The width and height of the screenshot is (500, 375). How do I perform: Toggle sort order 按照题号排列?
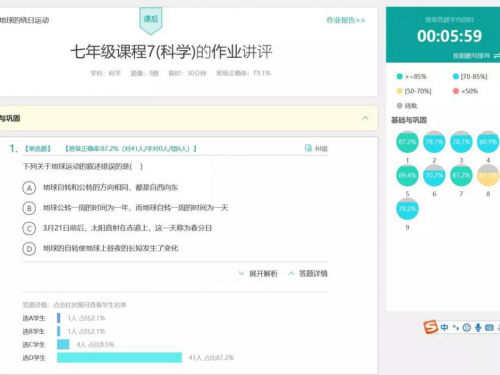476,56
